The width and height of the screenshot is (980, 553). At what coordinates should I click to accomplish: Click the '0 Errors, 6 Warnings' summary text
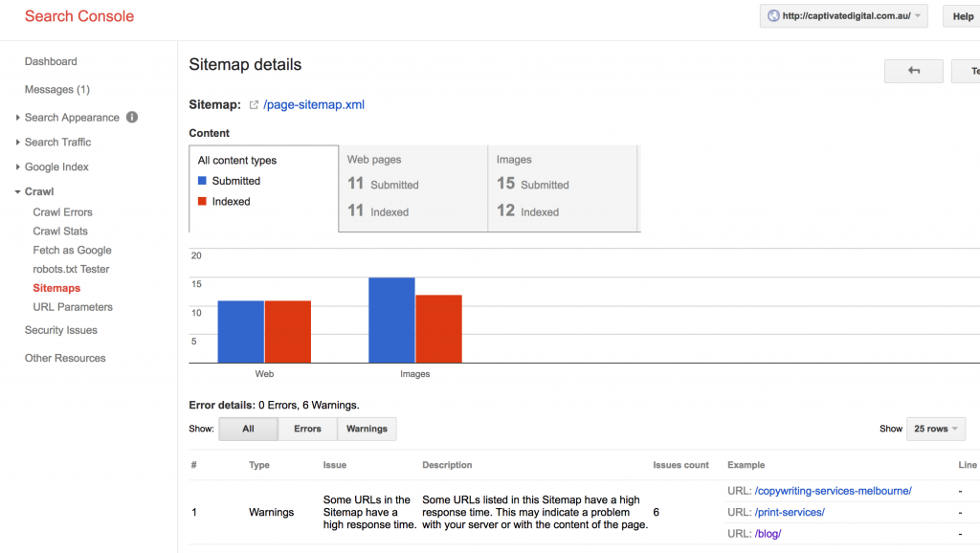pos(309,405)
